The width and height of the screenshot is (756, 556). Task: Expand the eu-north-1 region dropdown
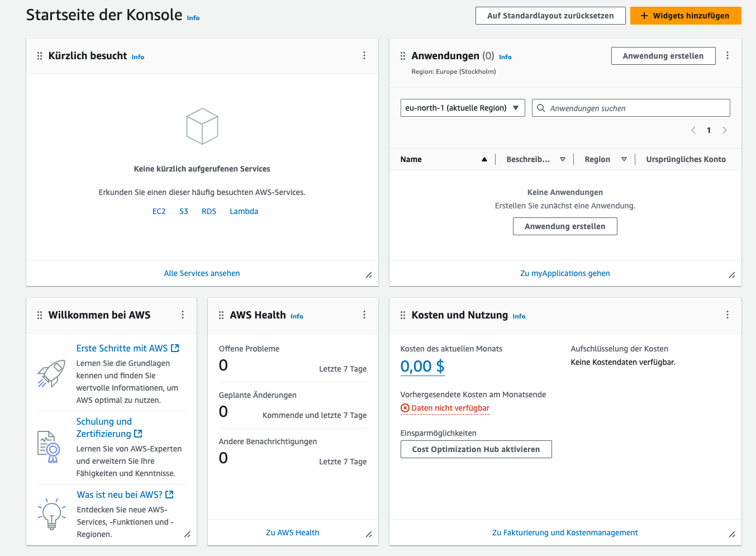pos(462,108)
